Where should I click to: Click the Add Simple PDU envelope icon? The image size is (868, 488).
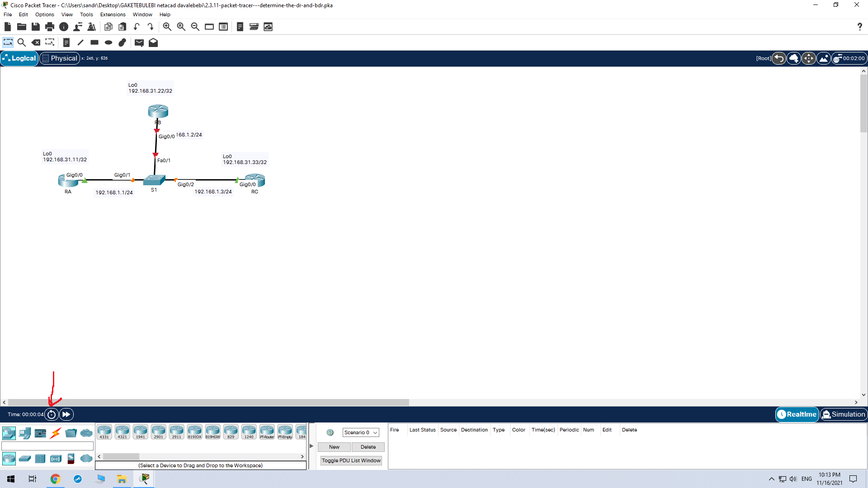pos(139,42)
